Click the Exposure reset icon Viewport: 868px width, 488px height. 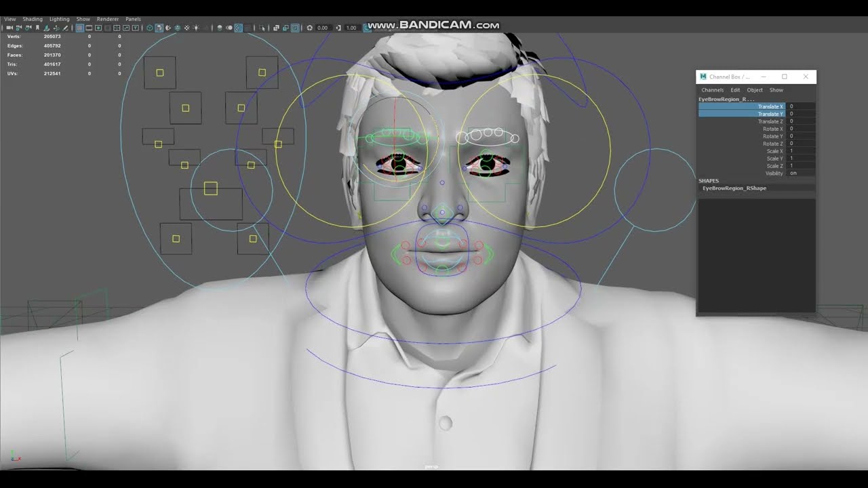(x=309, y=28)
